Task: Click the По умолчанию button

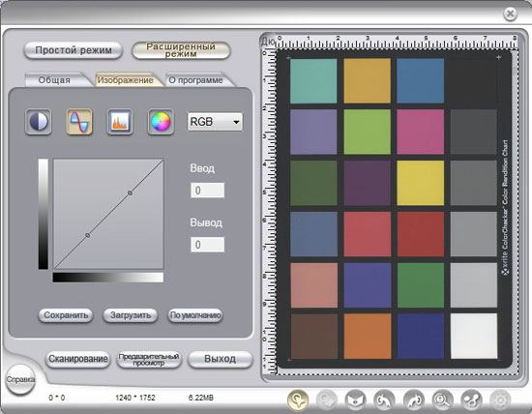Action: pyautogui.click(x=195, y=315)
